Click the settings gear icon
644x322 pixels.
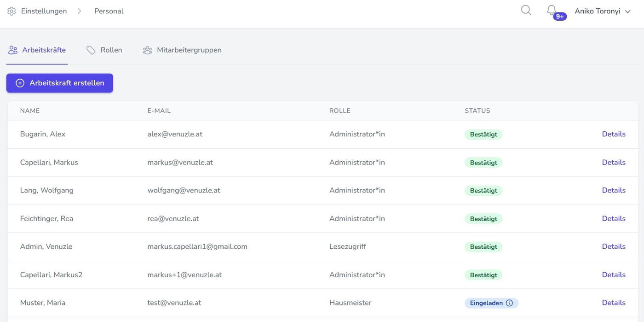point(11,11)
